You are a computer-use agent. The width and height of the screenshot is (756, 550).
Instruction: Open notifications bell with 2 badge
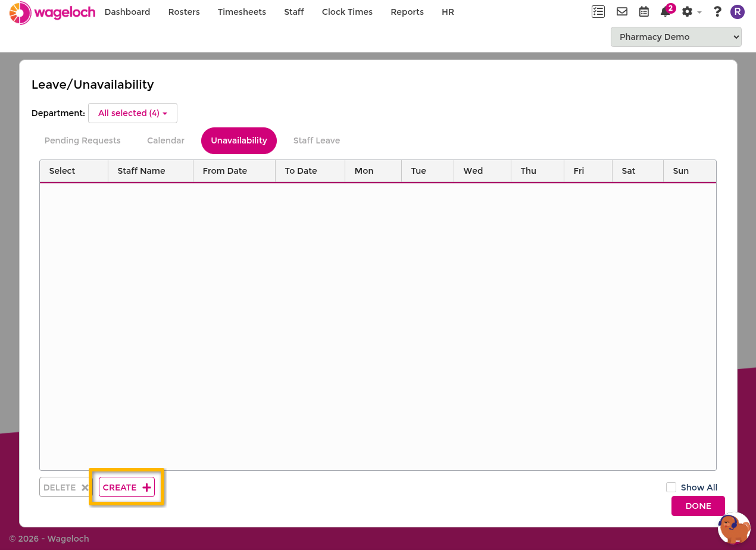pyautogui.click(x=667, y=11)
